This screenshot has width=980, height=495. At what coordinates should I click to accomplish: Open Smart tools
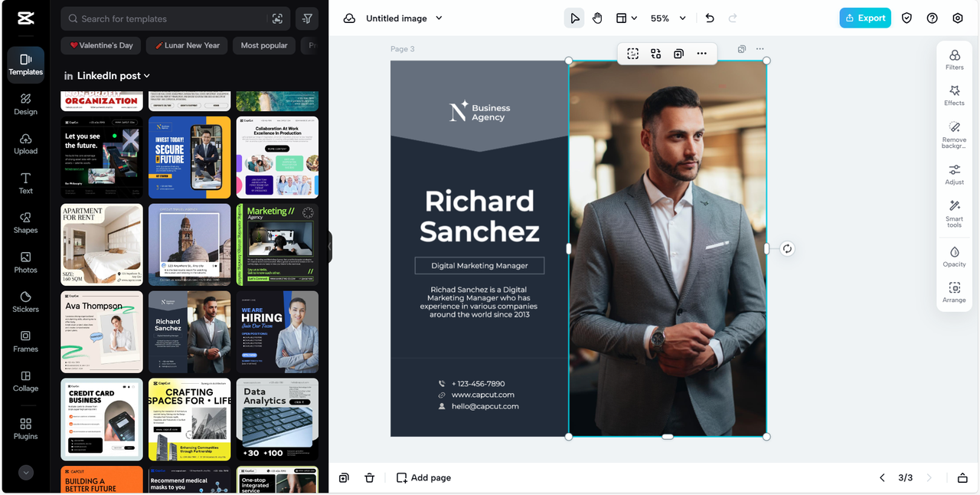click(x=955, y=214)
